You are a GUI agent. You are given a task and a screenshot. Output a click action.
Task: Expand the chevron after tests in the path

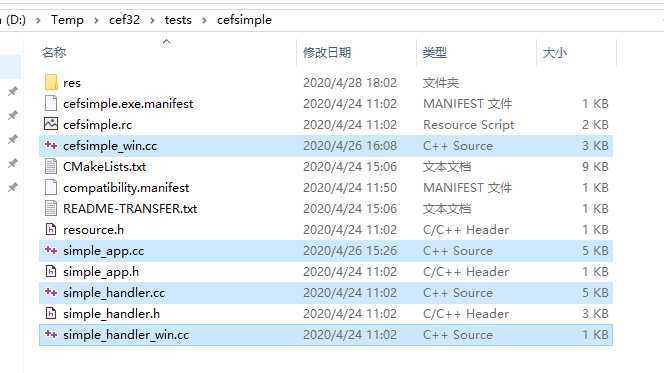(x=204, y=20)
